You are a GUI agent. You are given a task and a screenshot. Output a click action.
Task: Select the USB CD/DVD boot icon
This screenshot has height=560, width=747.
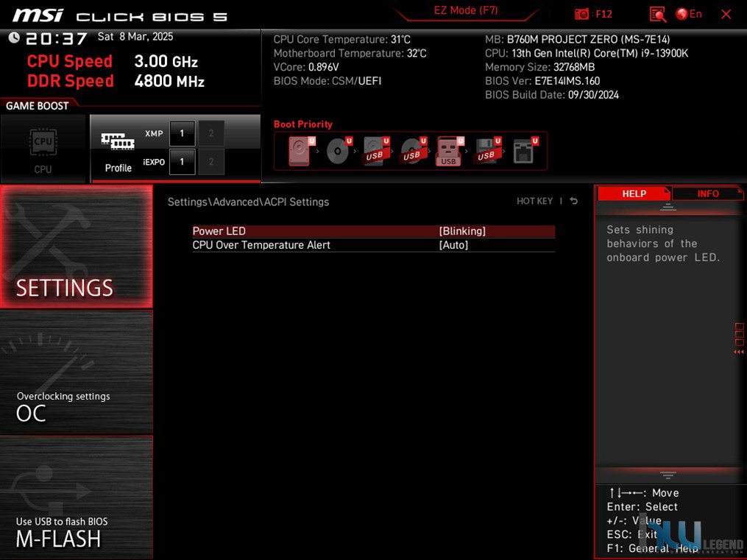[413, 151]
